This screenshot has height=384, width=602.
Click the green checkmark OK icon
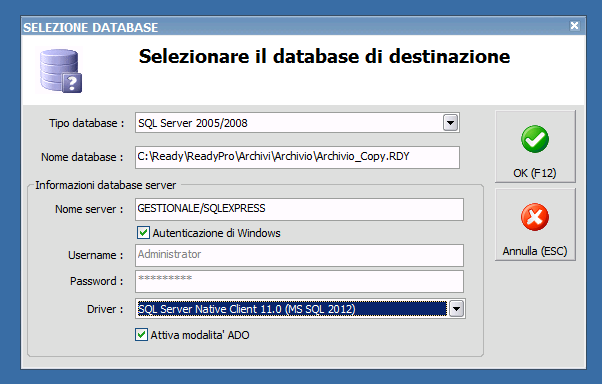tap(535, 139)
